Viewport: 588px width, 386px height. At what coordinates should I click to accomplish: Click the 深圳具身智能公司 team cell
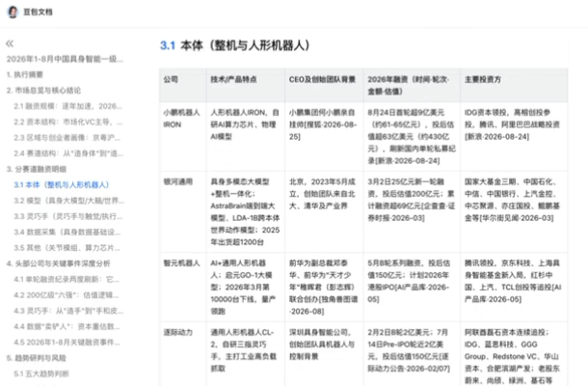point(324,354)
